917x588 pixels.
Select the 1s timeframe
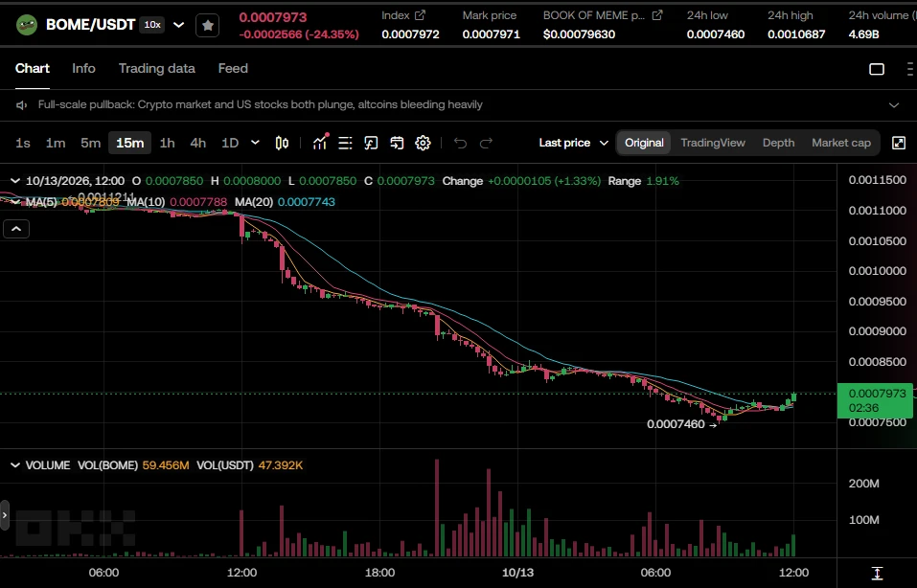pyautogui.click(x=23, y=143)
